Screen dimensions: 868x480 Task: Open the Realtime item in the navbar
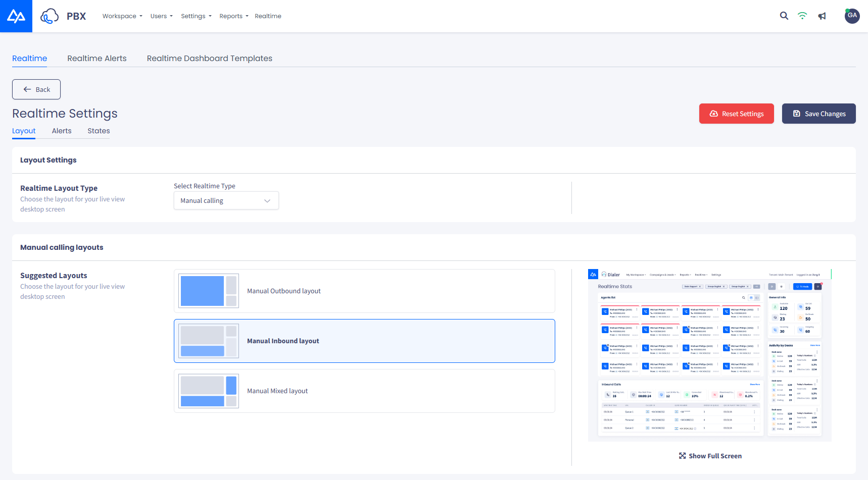(268, 16)
